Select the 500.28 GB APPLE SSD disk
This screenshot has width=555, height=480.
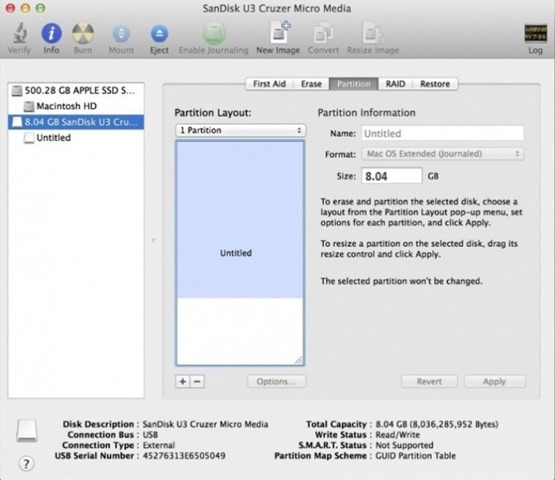click(x=76, y=91)
